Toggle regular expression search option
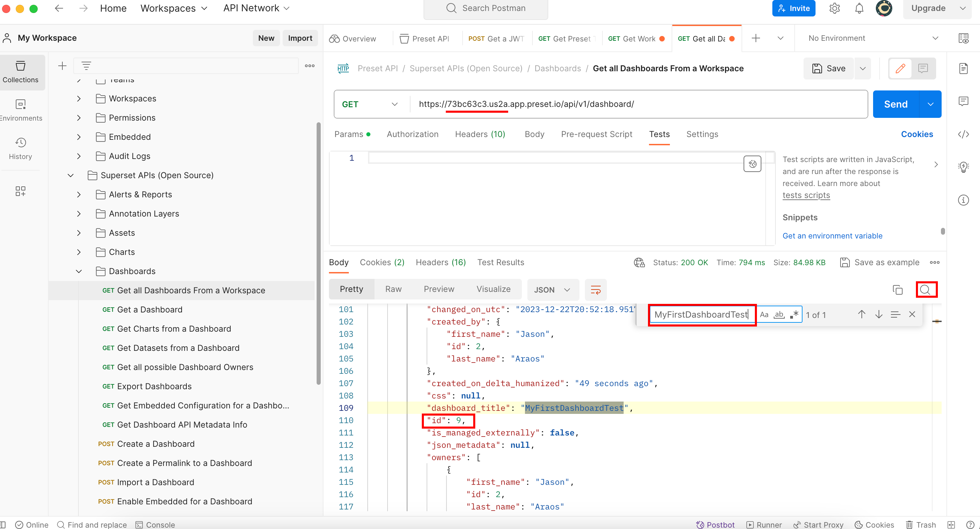The height and width of the screenshot is (529, 980). [x=794, y=315]
